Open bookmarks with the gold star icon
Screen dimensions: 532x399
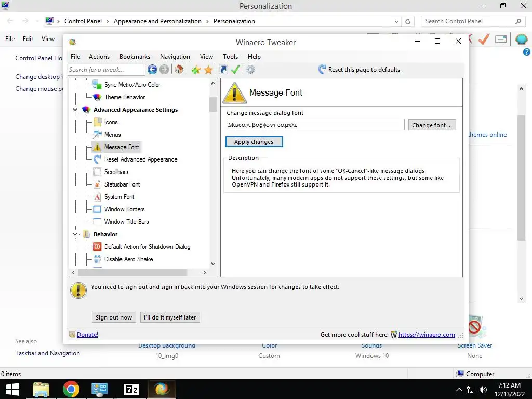tap(208, 70)
